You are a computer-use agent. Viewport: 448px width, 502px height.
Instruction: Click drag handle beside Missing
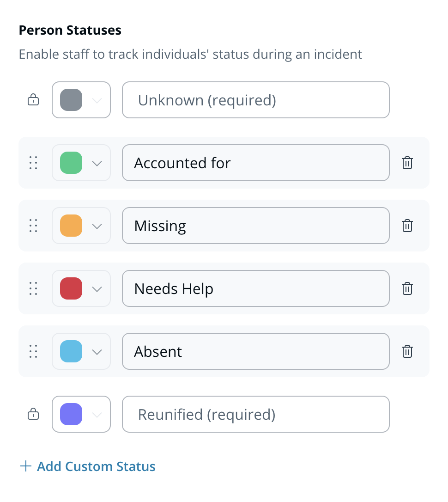[x=33, y=226]
